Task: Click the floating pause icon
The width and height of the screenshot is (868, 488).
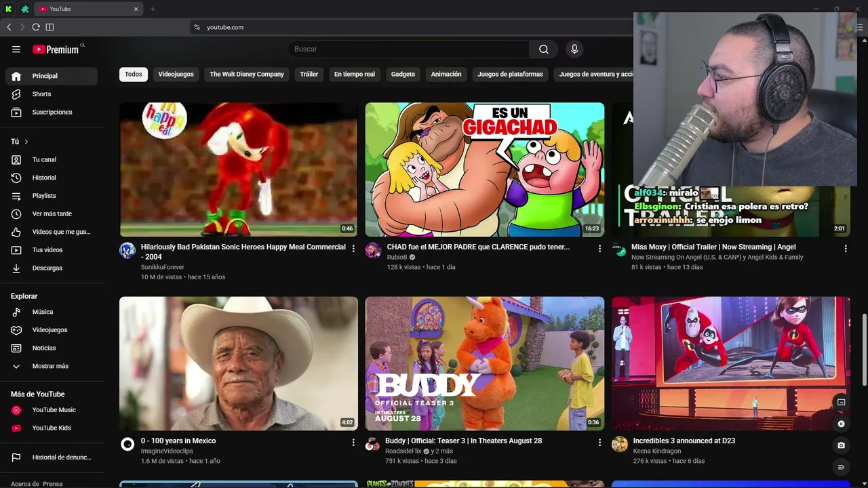Action: tap(841, 424)
